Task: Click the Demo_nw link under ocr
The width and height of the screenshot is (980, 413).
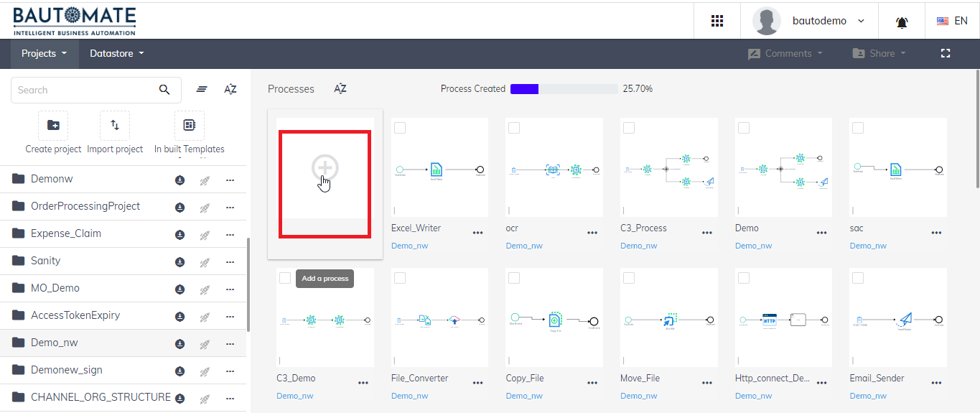Action: tap(524, 246)
